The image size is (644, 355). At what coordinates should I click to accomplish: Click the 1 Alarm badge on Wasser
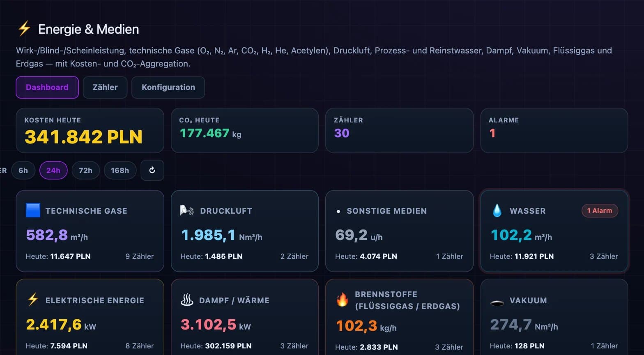point(600,210)
